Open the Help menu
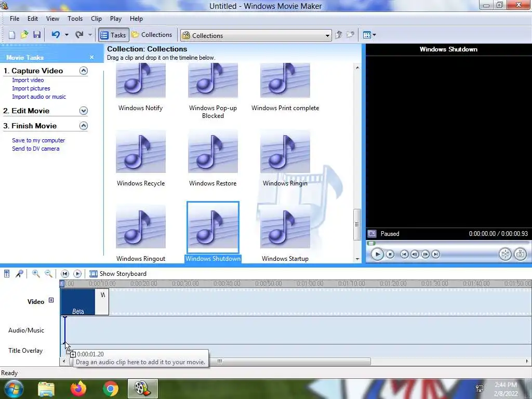This screenshot has height=399, width=532. (136, 19)
